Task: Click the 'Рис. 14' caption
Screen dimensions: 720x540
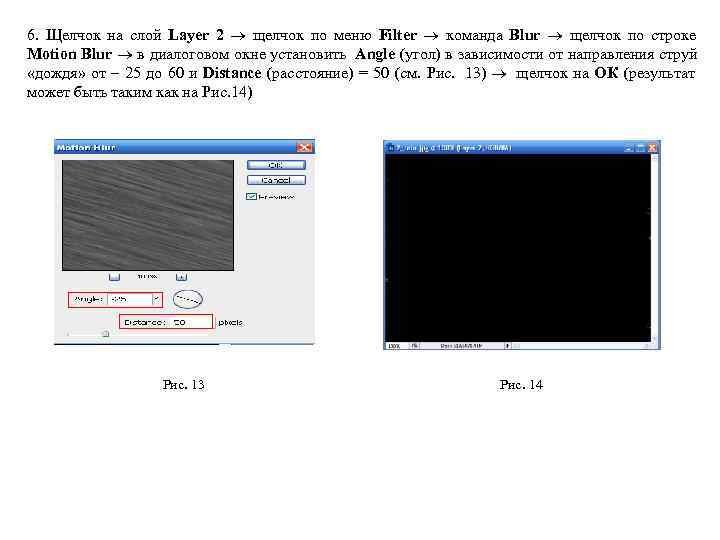Action: (521, 384)
